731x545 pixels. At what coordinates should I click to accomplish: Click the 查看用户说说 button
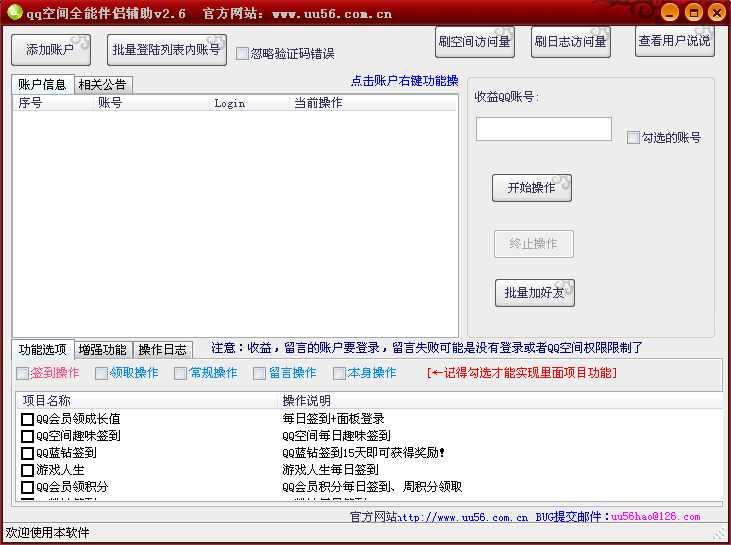coord(675,41)
